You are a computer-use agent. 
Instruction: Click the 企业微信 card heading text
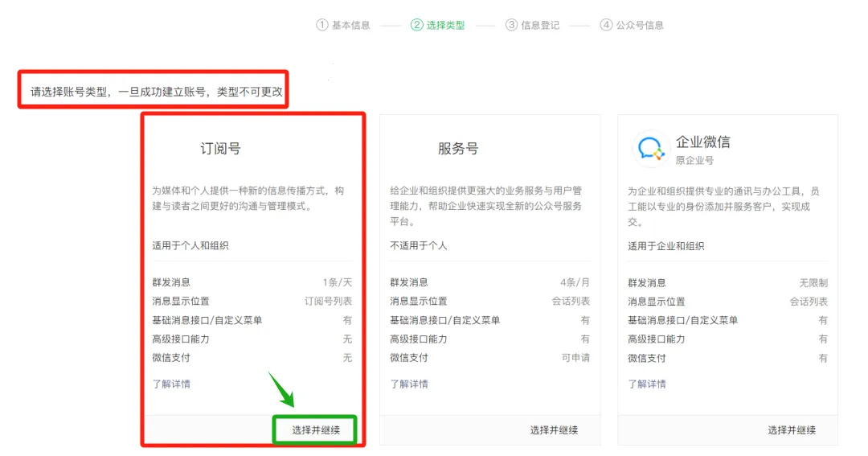click(703, 142)
